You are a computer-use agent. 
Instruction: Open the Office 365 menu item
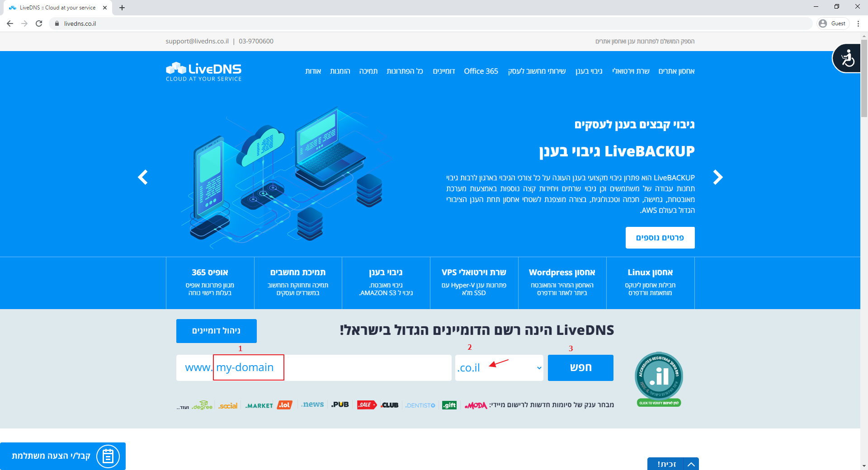click(x=481, y=71)
